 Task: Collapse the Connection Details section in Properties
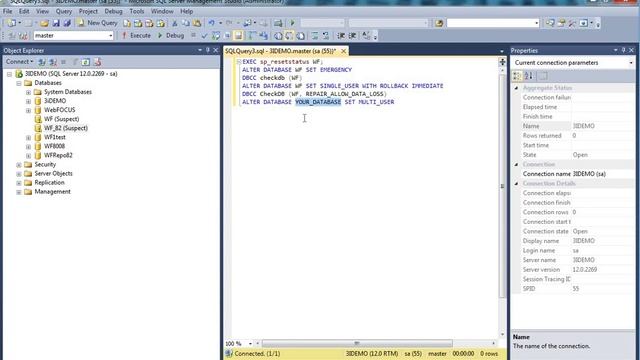tap(516, 184)
